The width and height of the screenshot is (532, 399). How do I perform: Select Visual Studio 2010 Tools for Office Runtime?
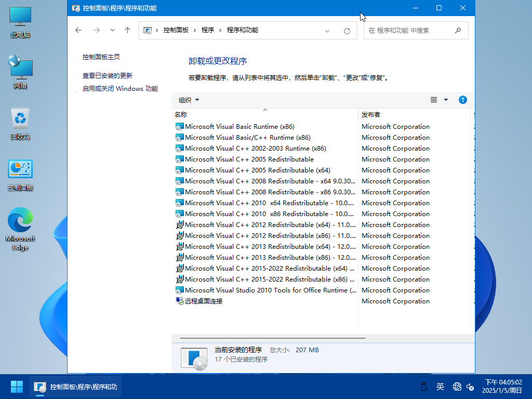(265, 290)
